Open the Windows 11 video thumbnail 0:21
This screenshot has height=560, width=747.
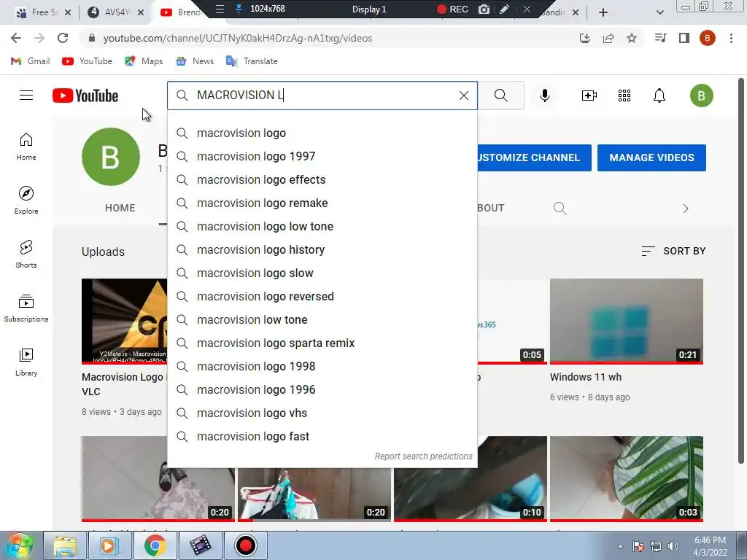(626, 322)
